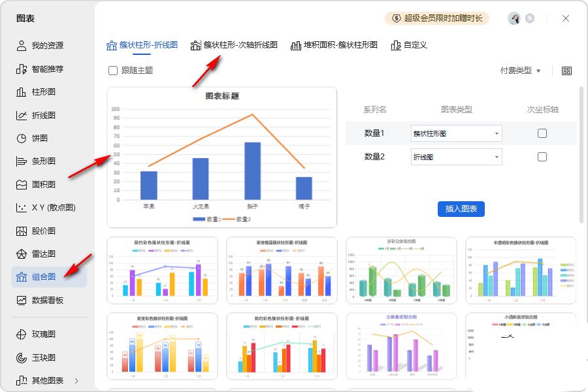The image size is (588, 392).
Task: Select the 饼图 chart category
Action: pos(39,139)
